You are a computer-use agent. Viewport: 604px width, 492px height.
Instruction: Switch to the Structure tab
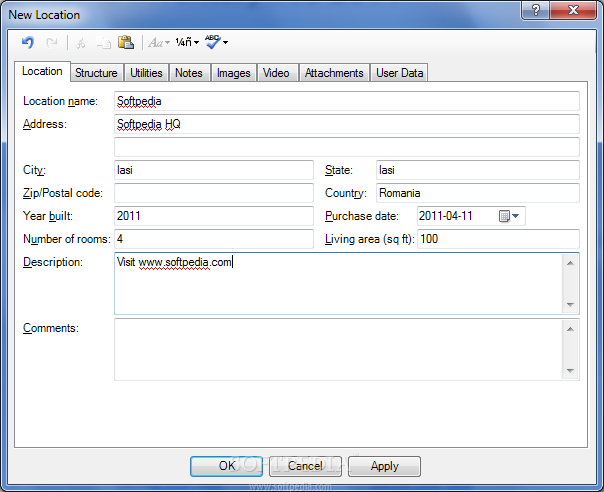[x=96, y=73]
